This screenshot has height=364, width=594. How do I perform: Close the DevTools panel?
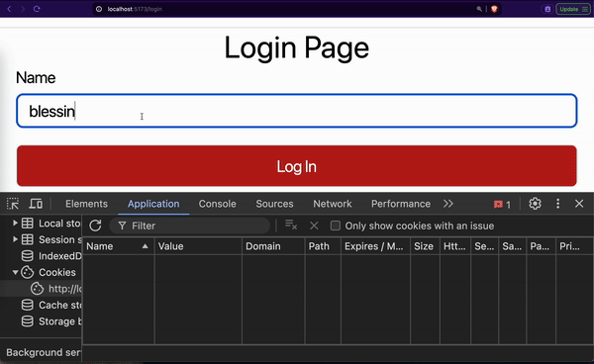[579, 204]
